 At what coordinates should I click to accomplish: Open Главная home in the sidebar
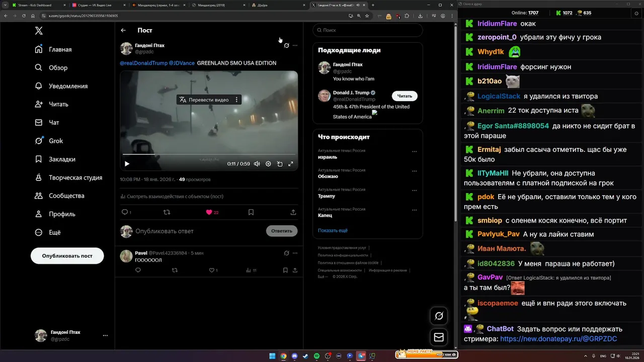click(53, 49)
